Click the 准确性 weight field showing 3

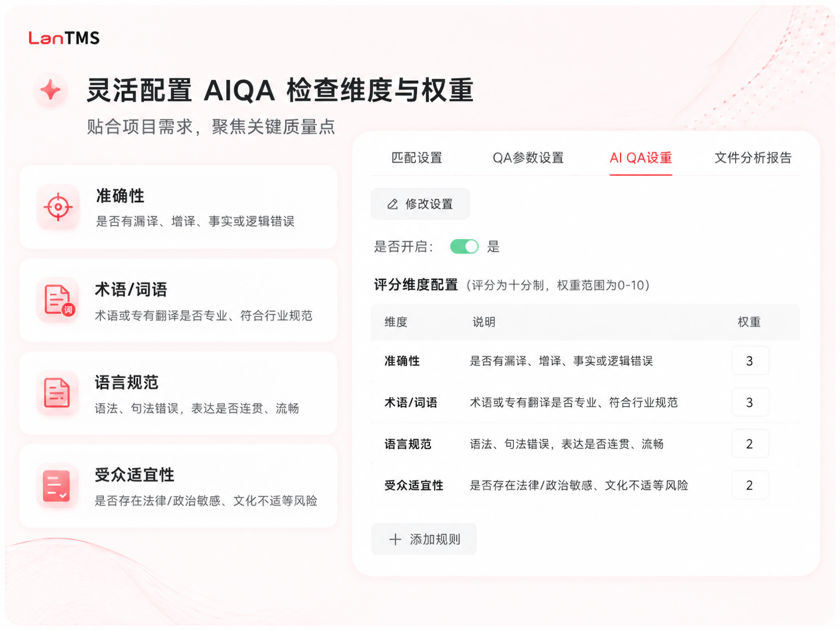[750, 361]
